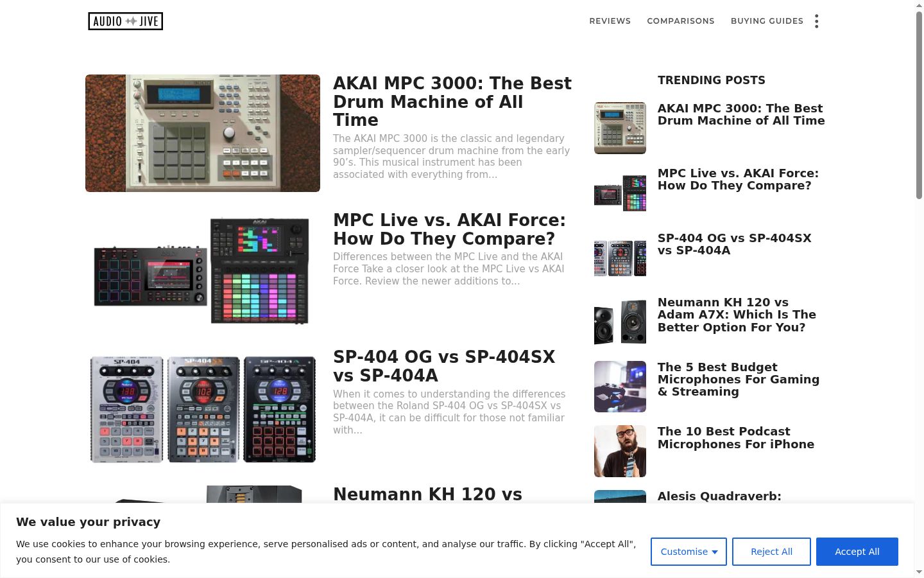Open trending link The 5 Best Budget Microphones
924x578 pixels.
coord(739,380)
